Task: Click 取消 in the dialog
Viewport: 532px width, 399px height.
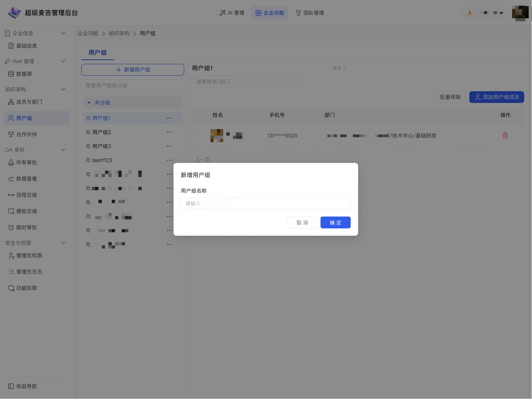Action: [x=302, y=223]
